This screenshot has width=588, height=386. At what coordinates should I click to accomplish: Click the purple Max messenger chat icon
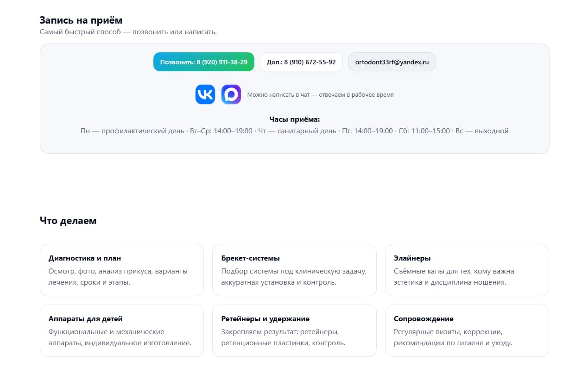[x=231, y=94]
